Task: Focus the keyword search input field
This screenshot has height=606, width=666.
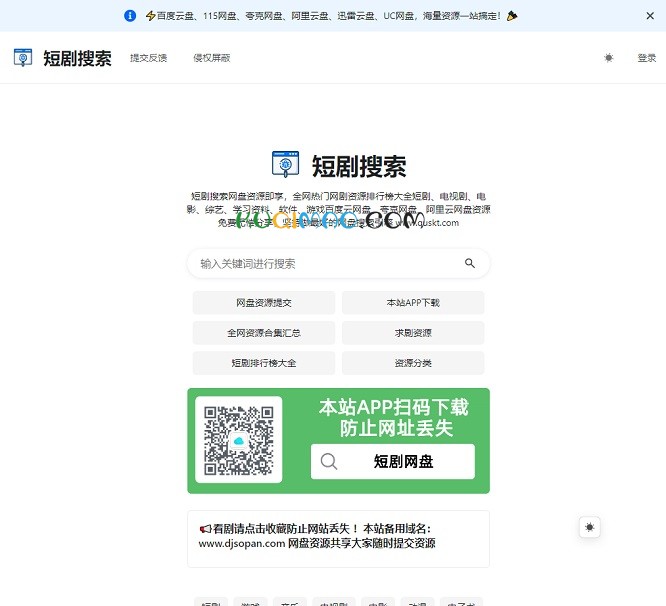Action: 325,264
